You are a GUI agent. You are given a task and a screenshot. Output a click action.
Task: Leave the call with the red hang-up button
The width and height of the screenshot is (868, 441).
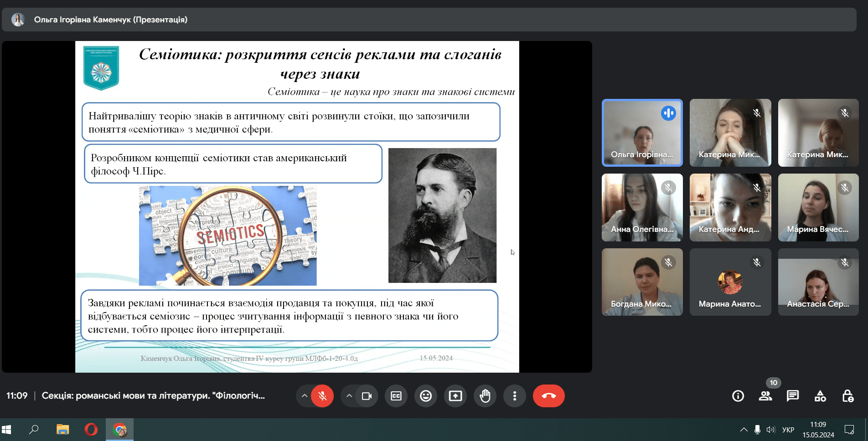[548, 396]
